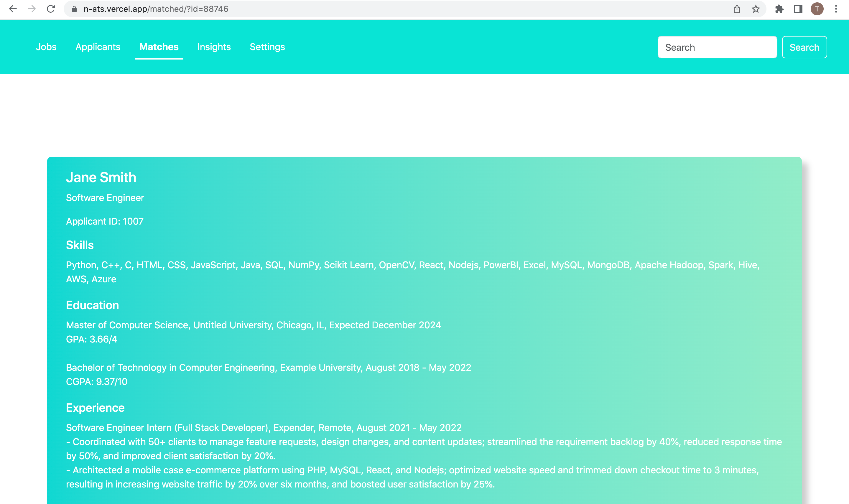Click the browser forward arrow

[32, 9]
